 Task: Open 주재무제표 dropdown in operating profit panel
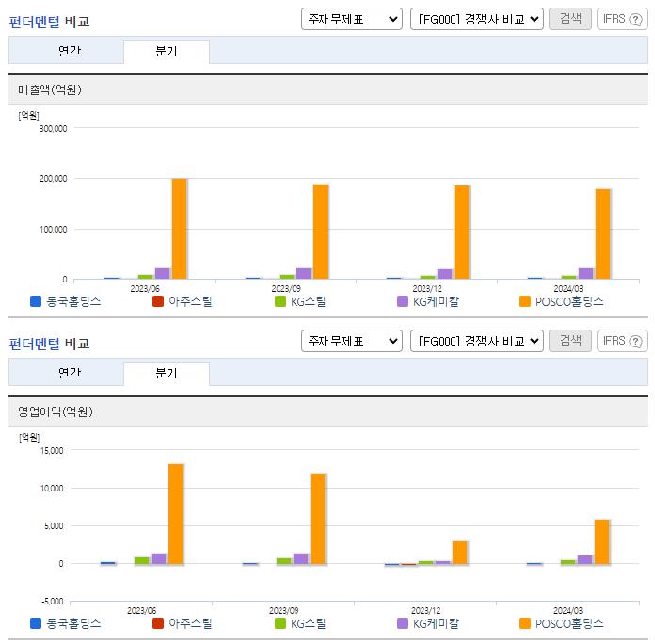pos(352,341)
